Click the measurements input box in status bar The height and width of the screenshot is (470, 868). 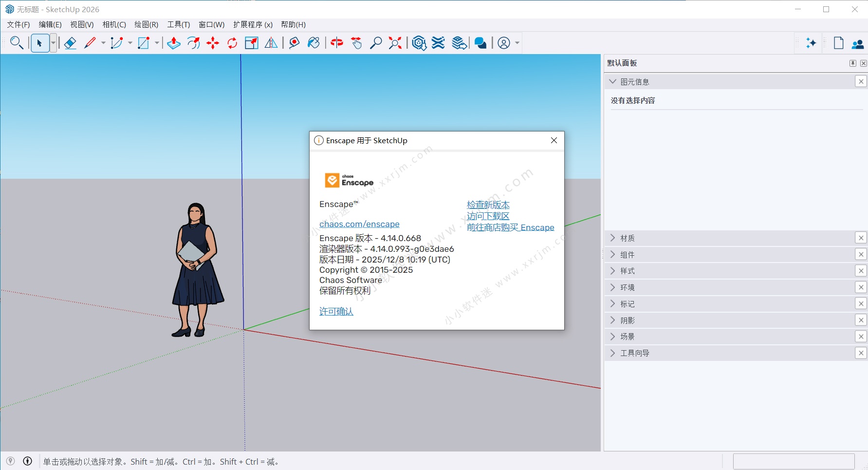click(794, 461)
